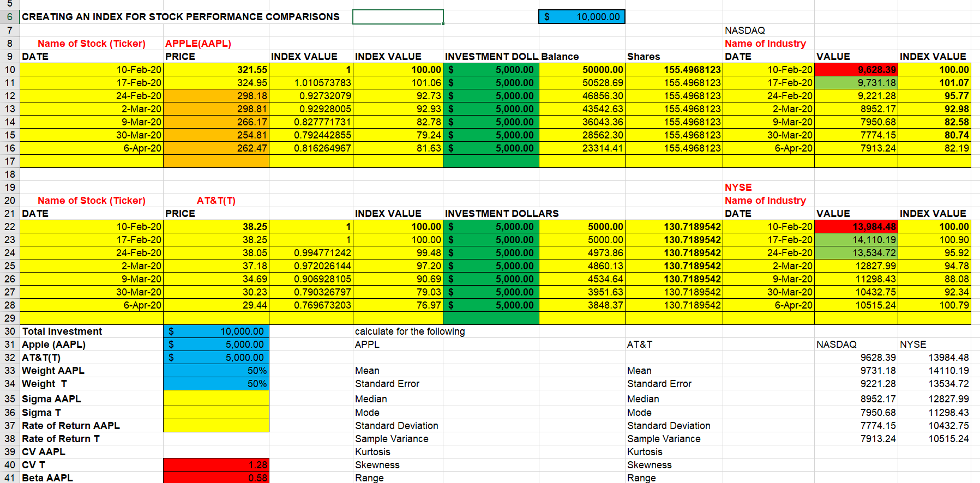Image resolution: width=980 pixels, height=483 pixels.
Task: Select row header 10
Action: [10, 70]
